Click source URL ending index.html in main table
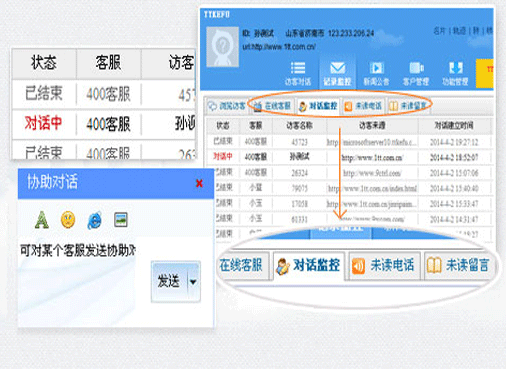The image size is (506, 369). pyautogui.click(x=372, y=189)
